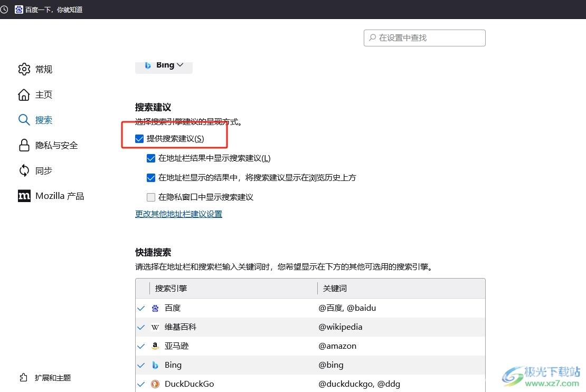Open 隐私与安全 via the lock icon

(24, 145)
